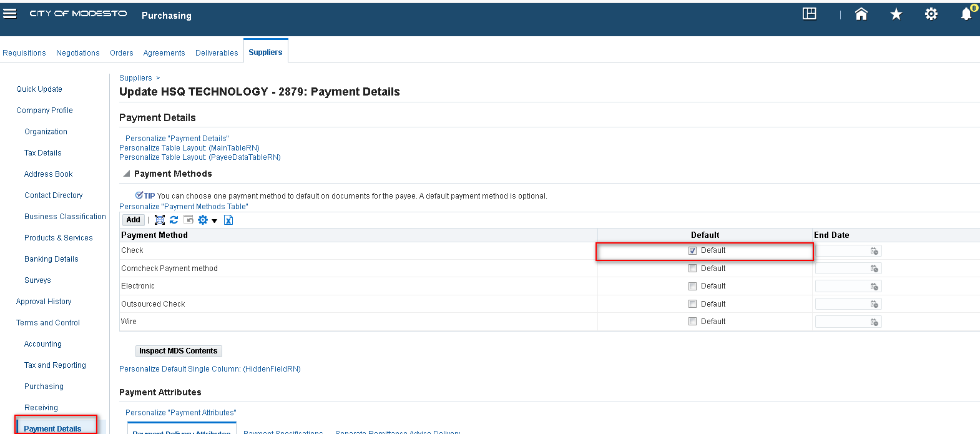980x434 pixels.
Task: Open Tax and Reporting sidebar page
Action: tap(55, 365)
